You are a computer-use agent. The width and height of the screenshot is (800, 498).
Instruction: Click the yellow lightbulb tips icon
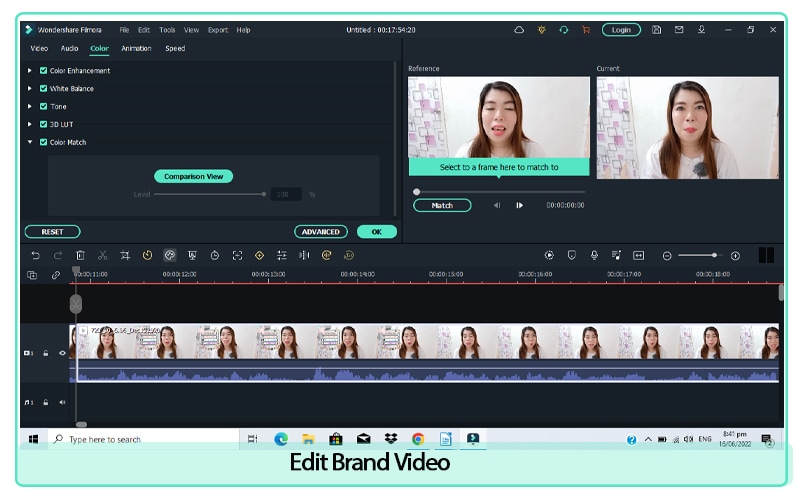pyautogui.click(x=542, y=30)
